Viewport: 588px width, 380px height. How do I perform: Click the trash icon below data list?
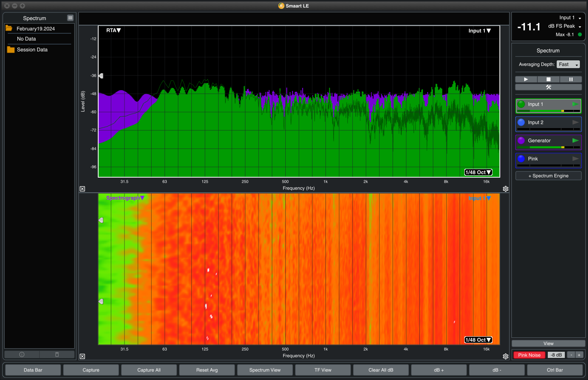[x=57, y=354]
